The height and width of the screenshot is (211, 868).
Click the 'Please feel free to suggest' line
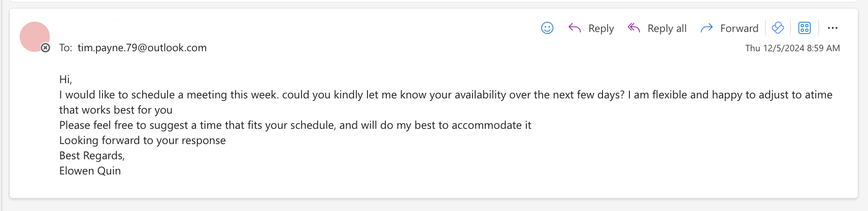pyautogui.click(x=295, y=125)
